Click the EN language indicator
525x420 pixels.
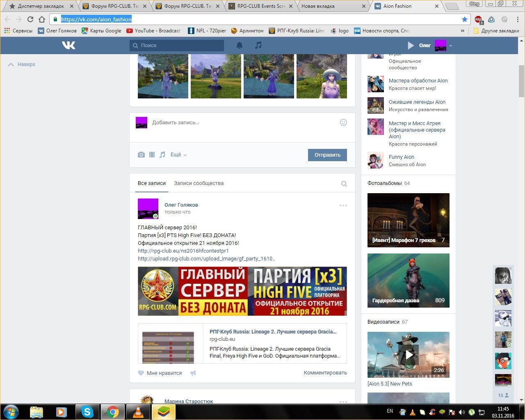(390, 411)
